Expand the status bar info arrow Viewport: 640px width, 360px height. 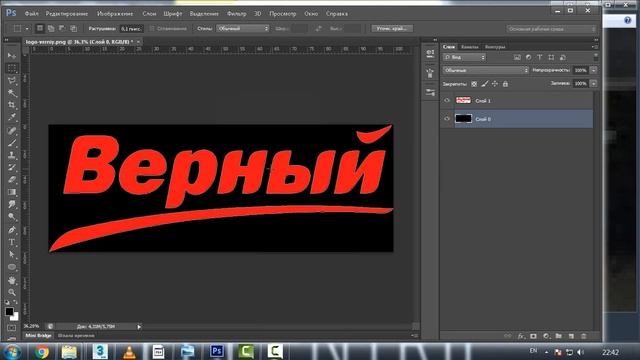(x=139, y=327)
